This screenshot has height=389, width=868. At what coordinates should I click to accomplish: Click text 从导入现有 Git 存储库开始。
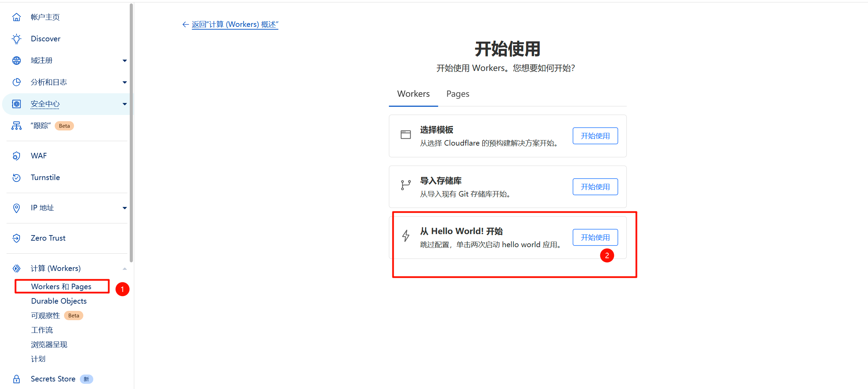pyautogui.click(x=465, y=194)
